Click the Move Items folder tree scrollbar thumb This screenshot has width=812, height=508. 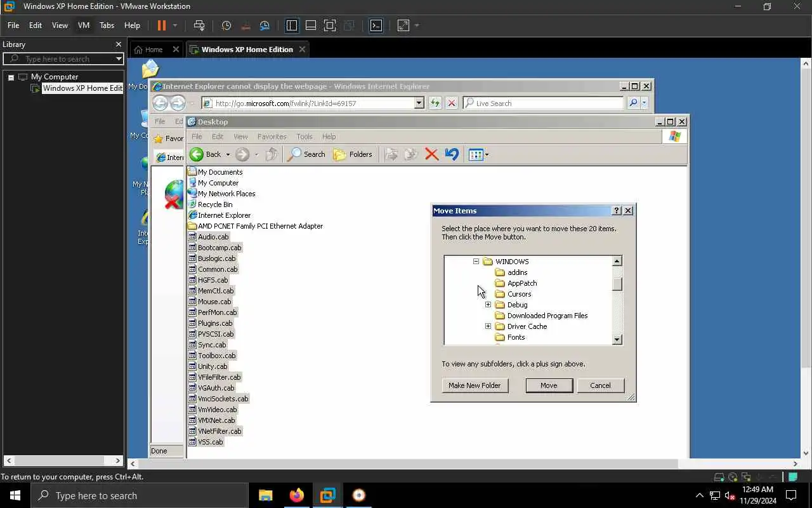pos(617,284)
